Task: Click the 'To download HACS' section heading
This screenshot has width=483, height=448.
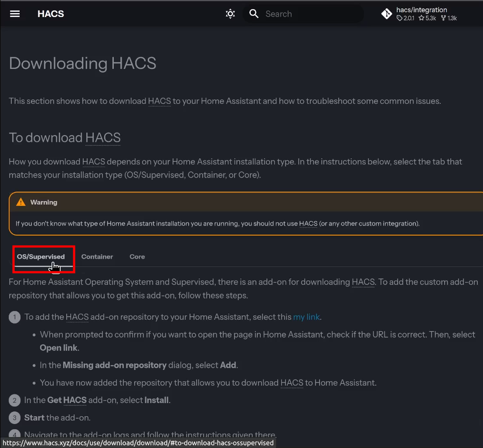Action: pos(65,138)
